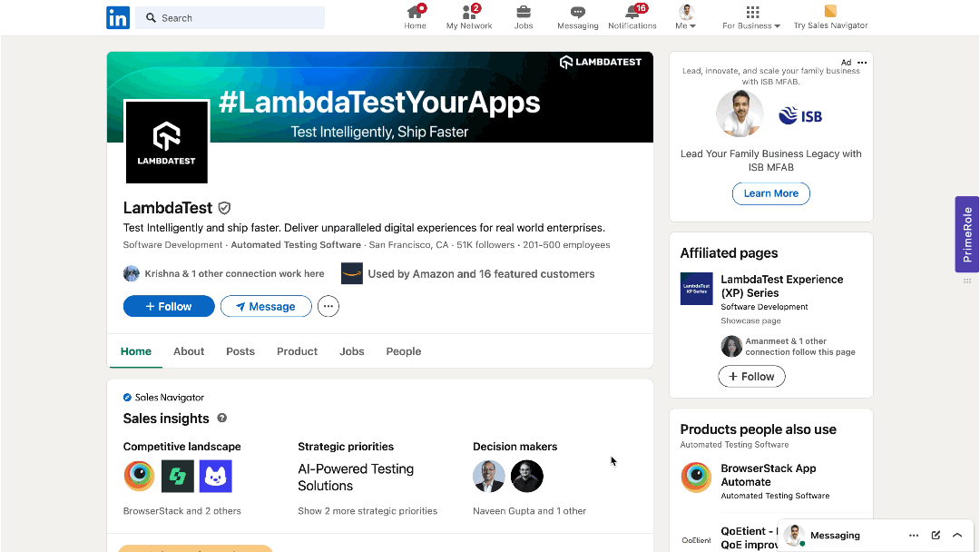
Task: Click the LinkedIn logo icon
Action: (118, 17)
